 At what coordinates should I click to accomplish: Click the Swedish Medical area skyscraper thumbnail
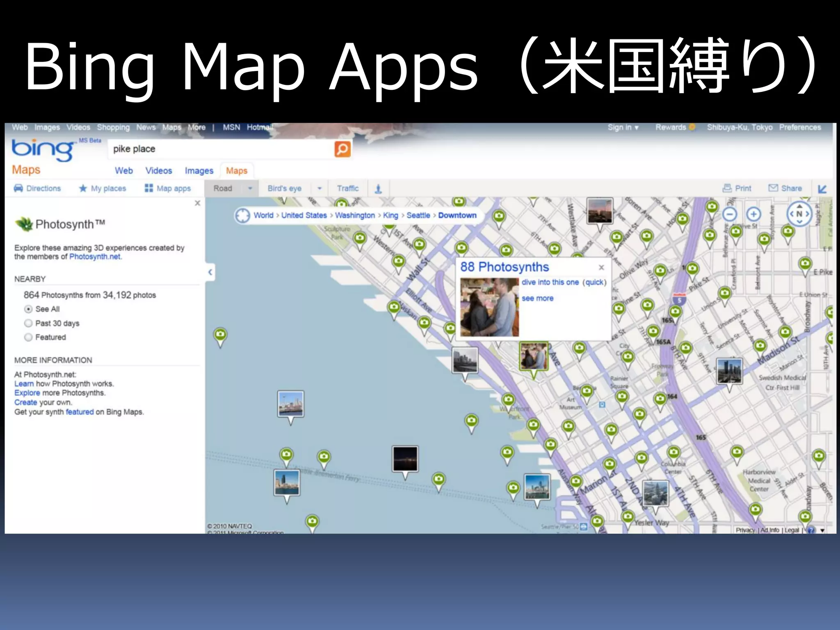729,374
